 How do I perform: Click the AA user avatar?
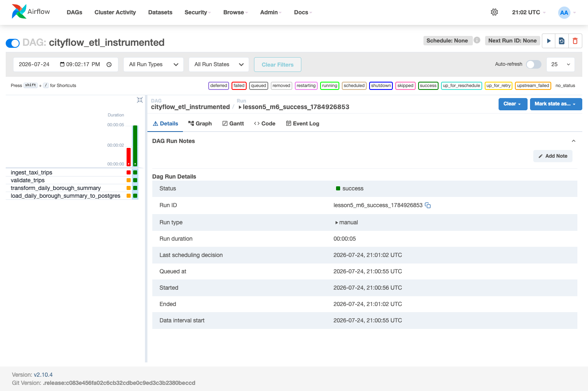(564, 12)
